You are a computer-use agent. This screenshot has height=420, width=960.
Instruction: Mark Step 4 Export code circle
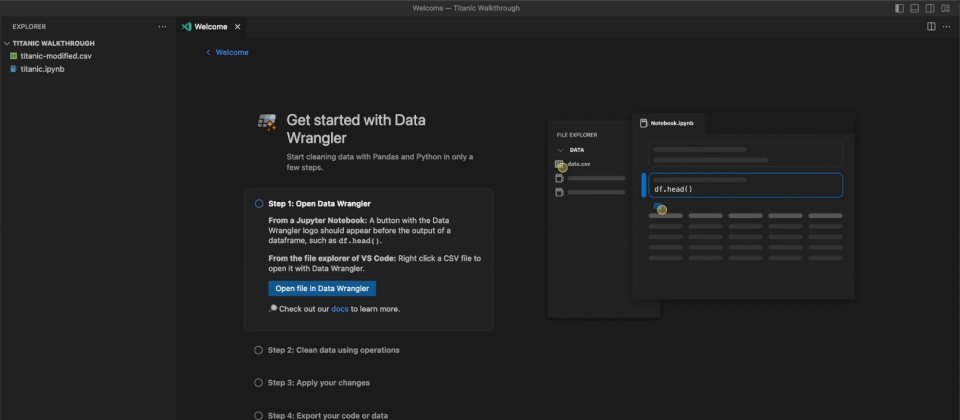(x=258, y=415)
